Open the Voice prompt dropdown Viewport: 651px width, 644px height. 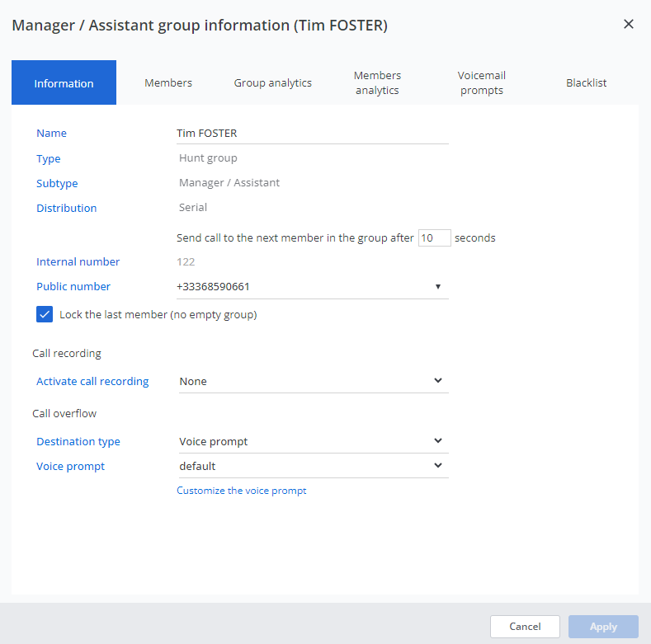tap(312, 466)
